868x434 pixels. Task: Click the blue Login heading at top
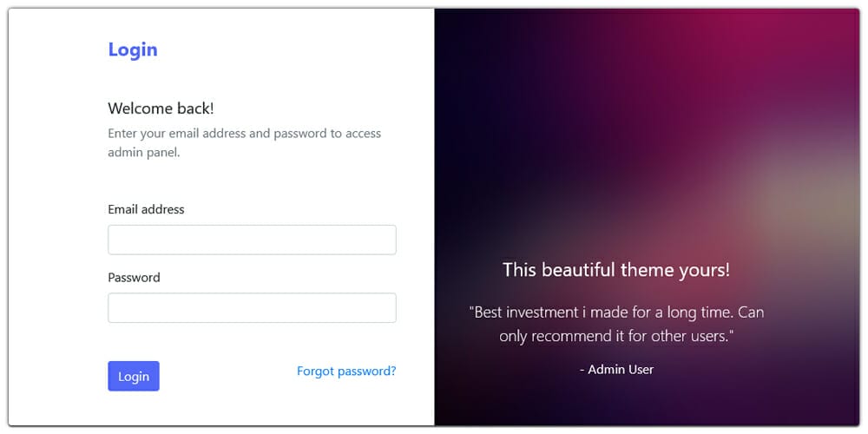(133, 49)
